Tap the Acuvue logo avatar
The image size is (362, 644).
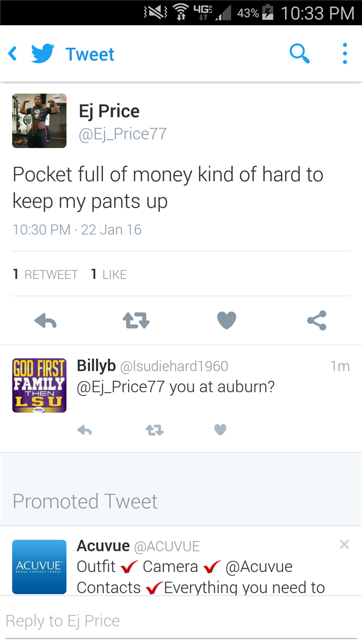tap(39, 567)
